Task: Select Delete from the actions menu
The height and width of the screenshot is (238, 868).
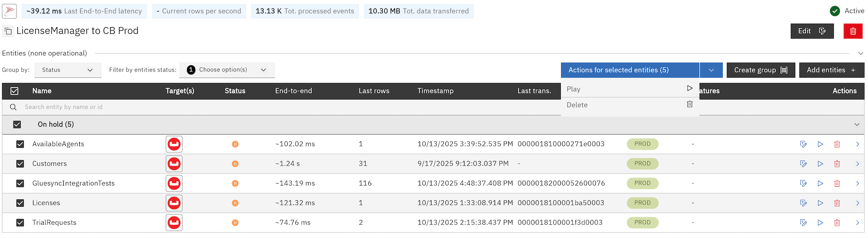Action: [630, 105]
